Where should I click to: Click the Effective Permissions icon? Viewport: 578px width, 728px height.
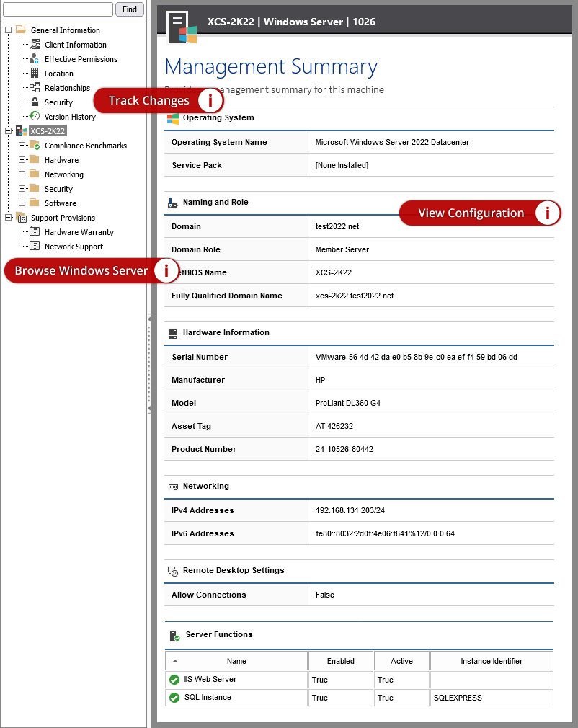point(34,58)
